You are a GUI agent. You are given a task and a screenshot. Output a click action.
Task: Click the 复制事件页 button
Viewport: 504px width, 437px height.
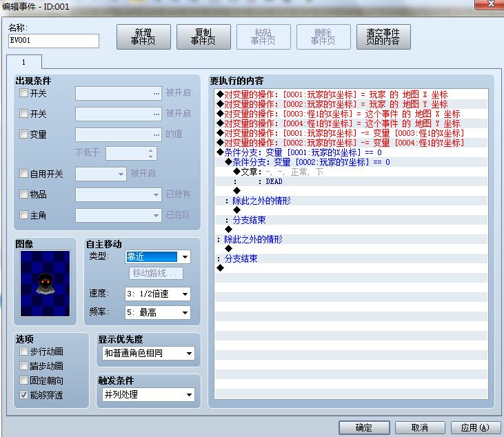[x=203, y=37]
